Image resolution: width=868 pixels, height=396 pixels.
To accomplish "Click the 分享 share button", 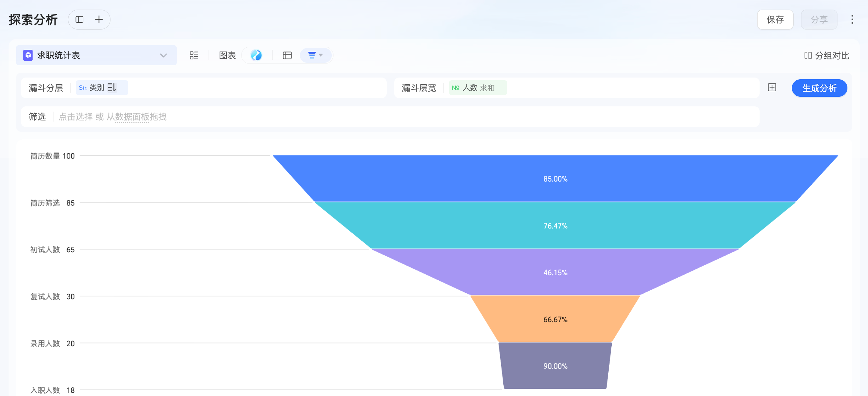I will click(x=819, y=20).
